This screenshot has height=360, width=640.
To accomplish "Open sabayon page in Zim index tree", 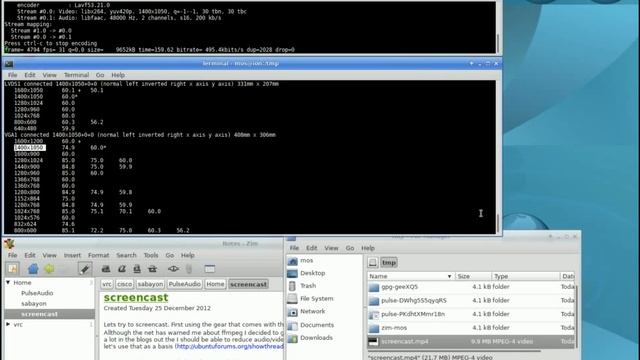I will click(x=34, y=304).
